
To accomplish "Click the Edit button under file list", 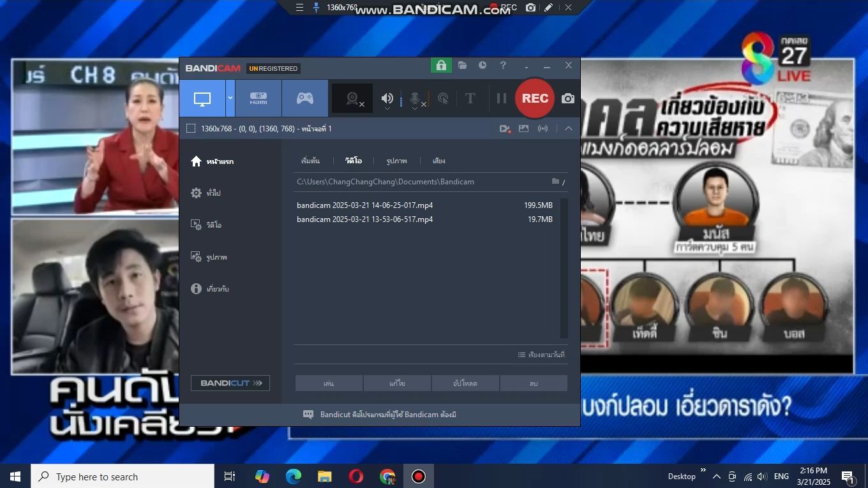I will [x=397, y=383].
